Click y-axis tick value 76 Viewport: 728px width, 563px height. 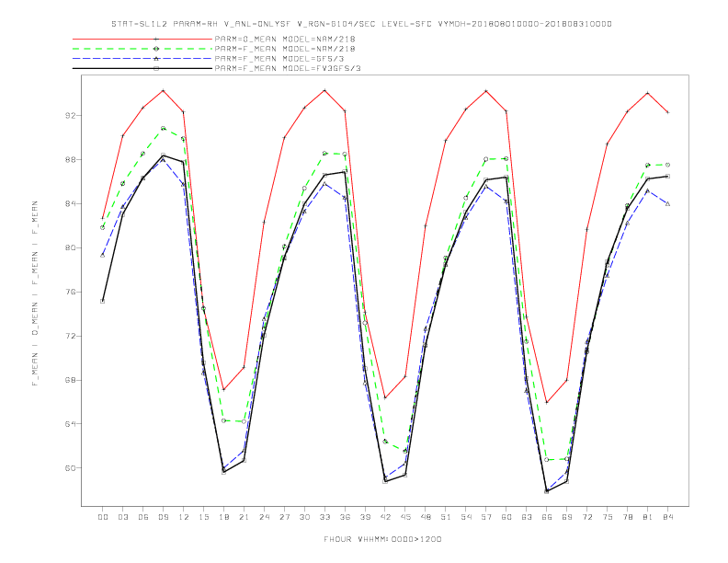pos(71,292)
